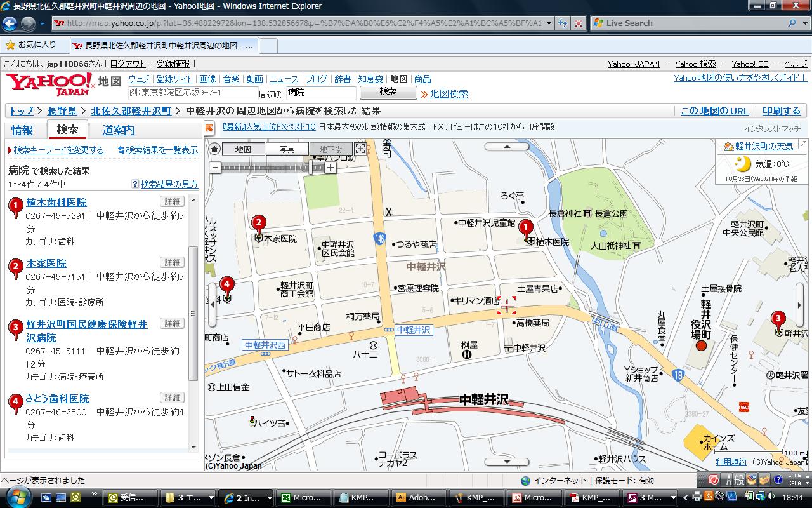Click result list pin number 3

[16, 330]
